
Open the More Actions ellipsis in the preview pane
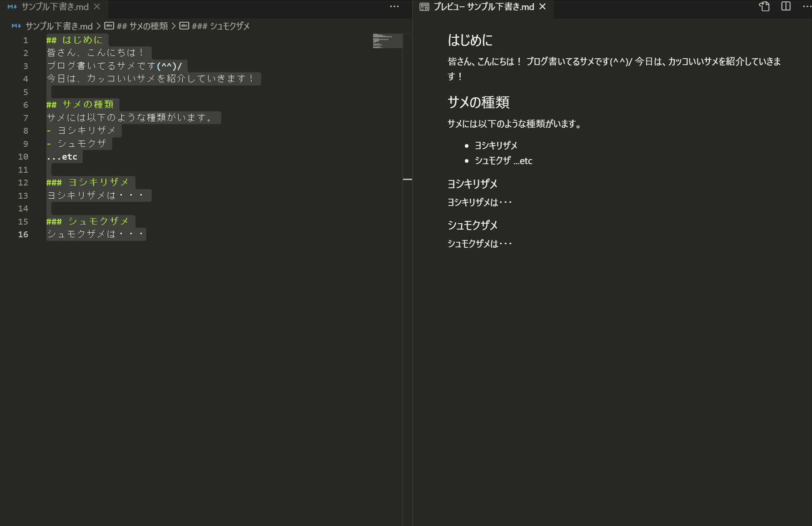(807, 6)
